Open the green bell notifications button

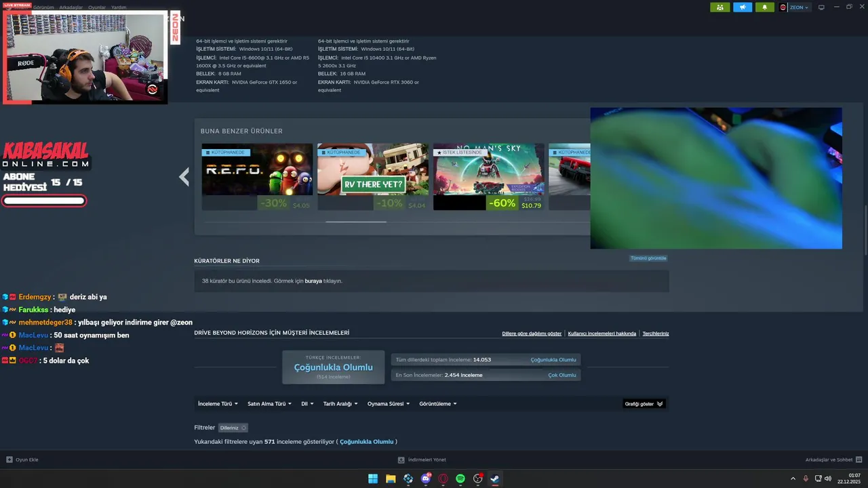coord(765,7)
